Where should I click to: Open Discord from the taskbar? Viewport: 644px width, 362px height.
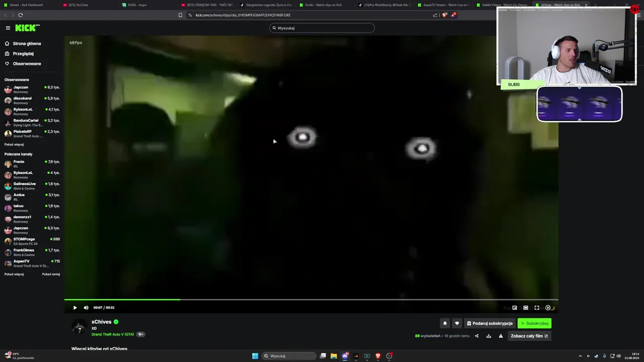tap(345, 356)
